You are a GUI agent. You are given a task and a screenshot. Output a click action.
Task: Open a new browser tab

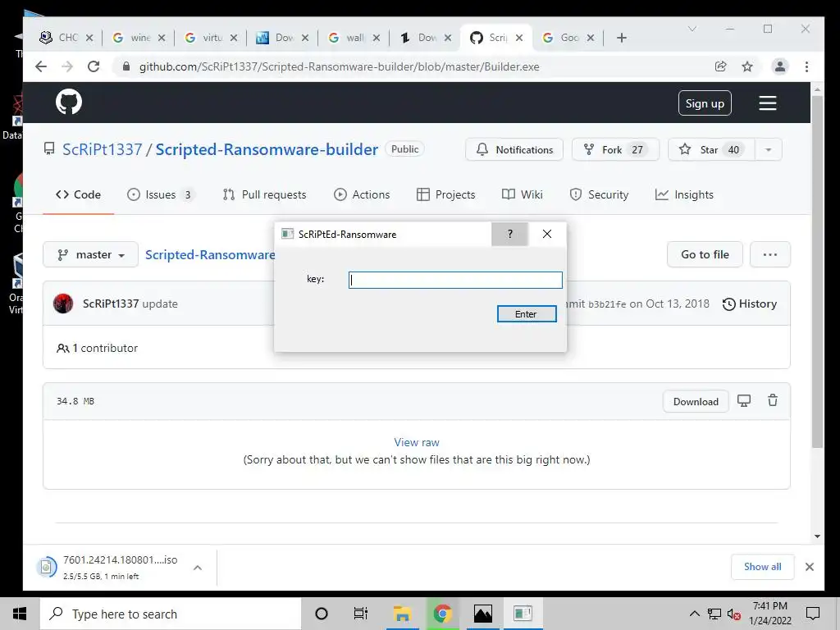(x=622, y=38)
